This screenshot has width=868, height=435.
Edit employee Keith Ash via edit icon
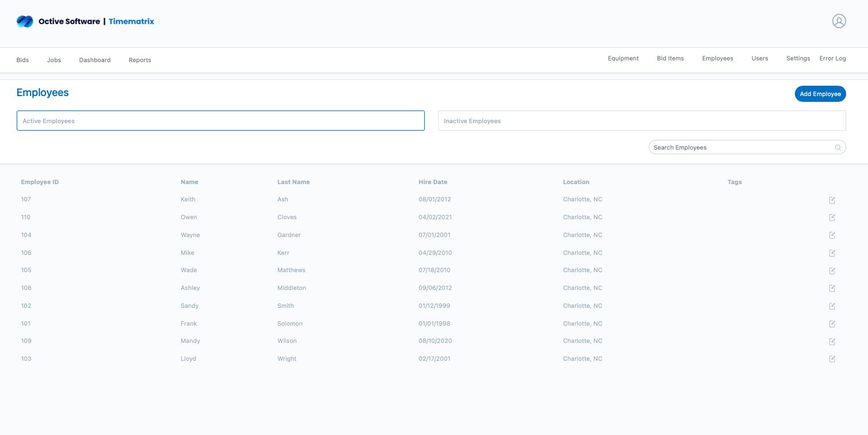pyautogui.click(x=832, y=200)
